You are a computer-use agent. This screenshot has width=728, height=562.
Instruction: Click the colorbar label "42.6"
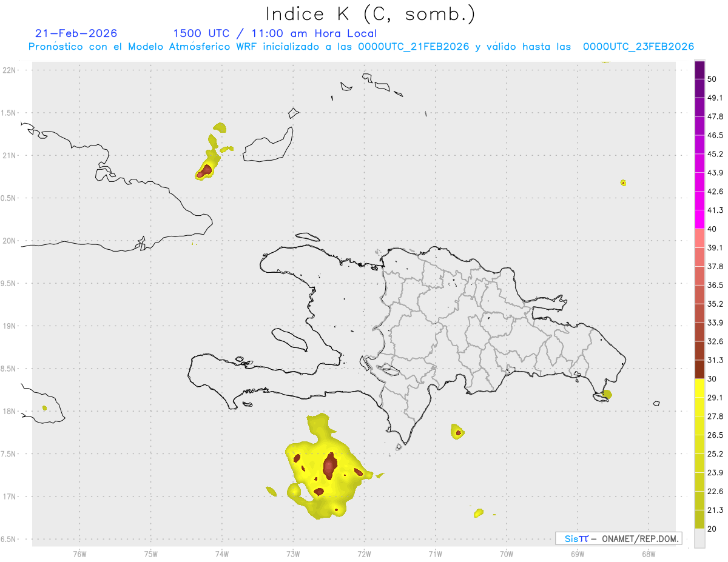(x=715, y=192)
